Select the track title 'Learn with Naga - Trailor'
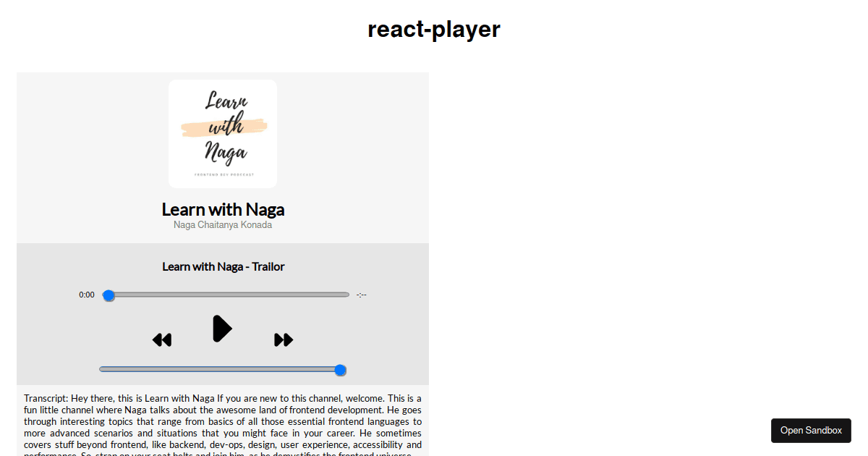Viewport: 868px width, 456px height. click(223, 266)
